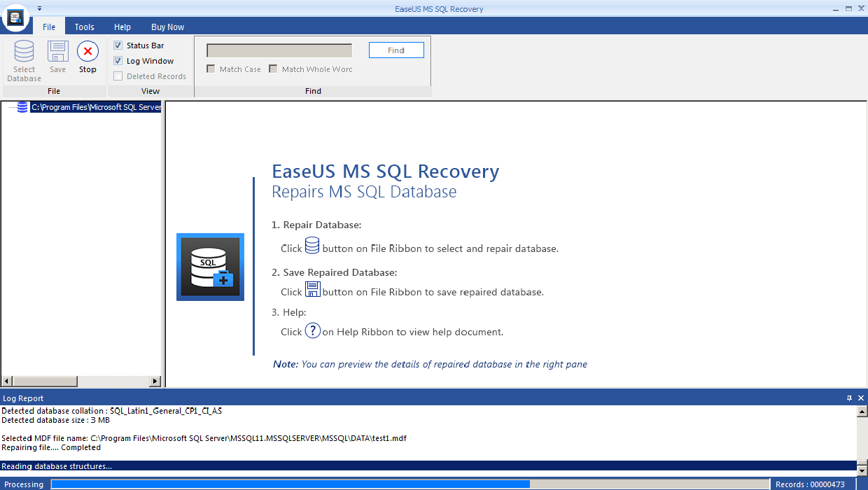
Task: Open the Tools ribbon tab
Action: click(85, 27)
